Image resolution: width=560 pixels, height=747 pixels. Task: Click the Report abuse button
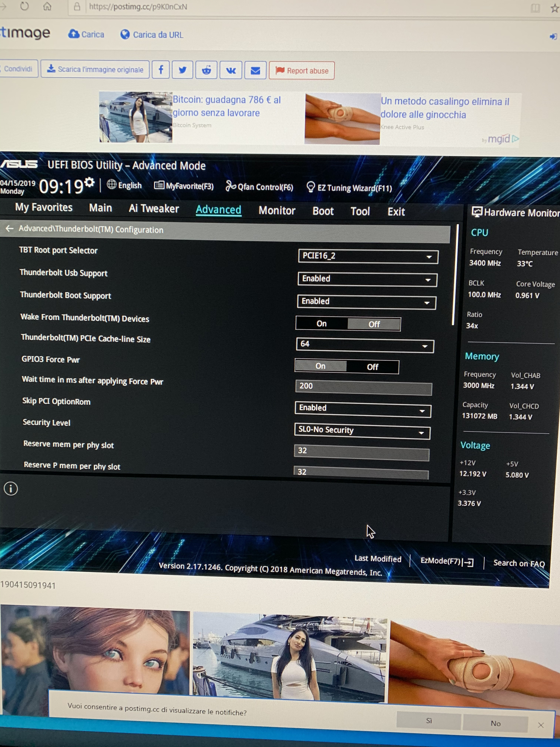tap(301, 71)
